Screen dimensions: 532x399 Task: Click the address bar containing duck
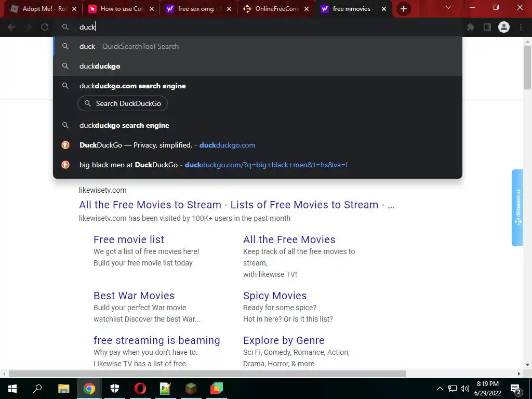(258, 27)
